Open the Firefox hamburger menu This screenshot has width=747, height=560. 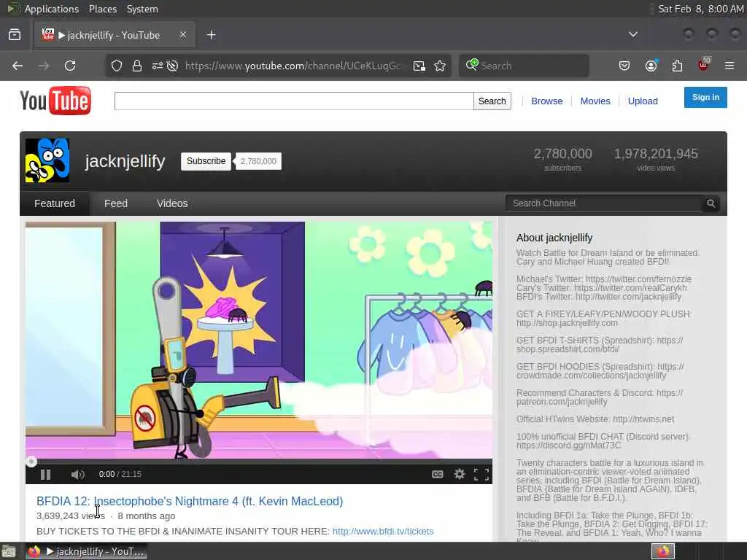(729, 66)
